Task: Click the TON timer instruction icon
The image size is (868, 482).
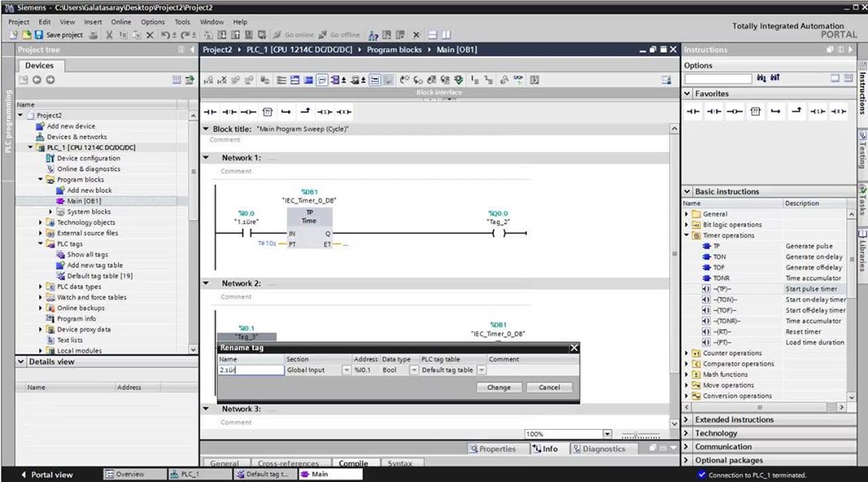Action: (707, 256)
